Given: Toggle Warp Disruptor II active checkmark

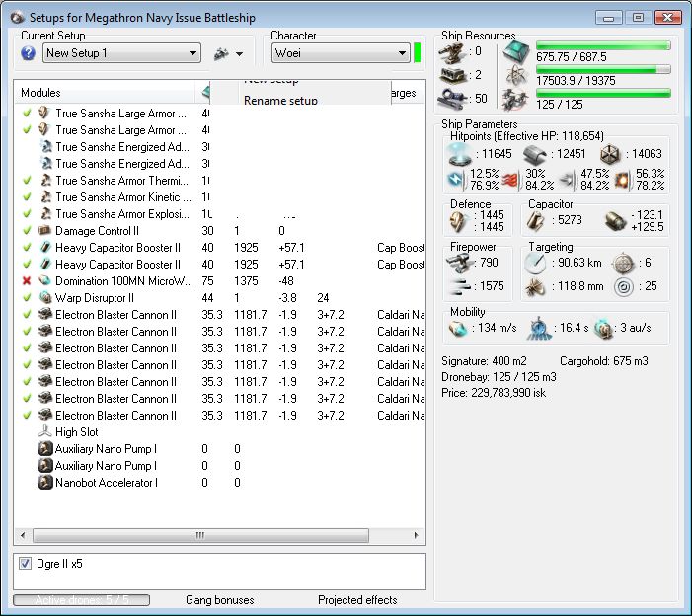Looking at the screenshot, I should pyautogui.click(x=27, y=297).
